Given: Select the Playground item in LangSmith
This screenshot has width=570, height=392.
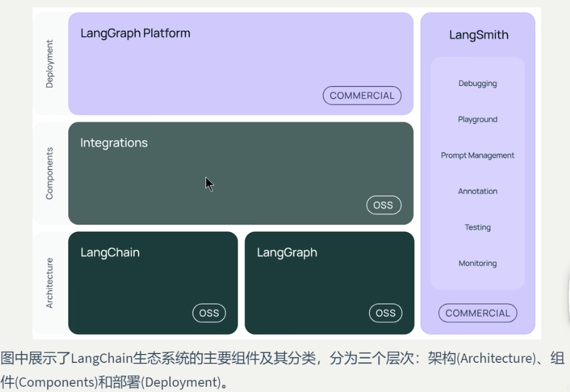Looking at the screenshot, I should 478,119.
